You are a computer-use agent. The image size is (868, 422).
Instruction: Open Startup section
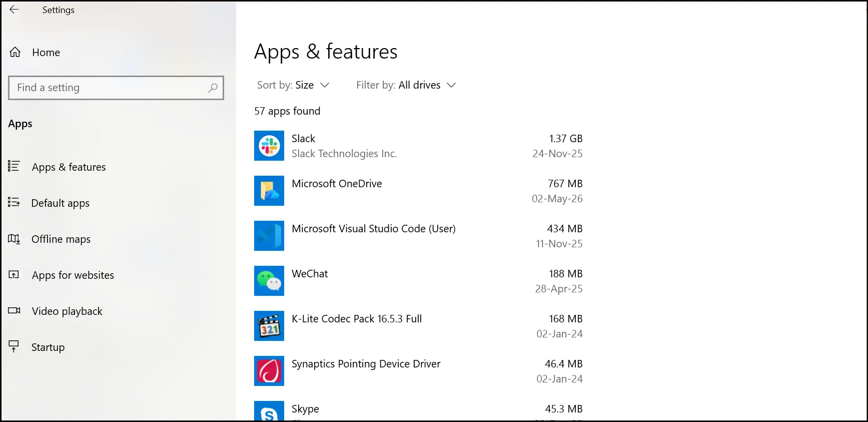coord(48,347)
